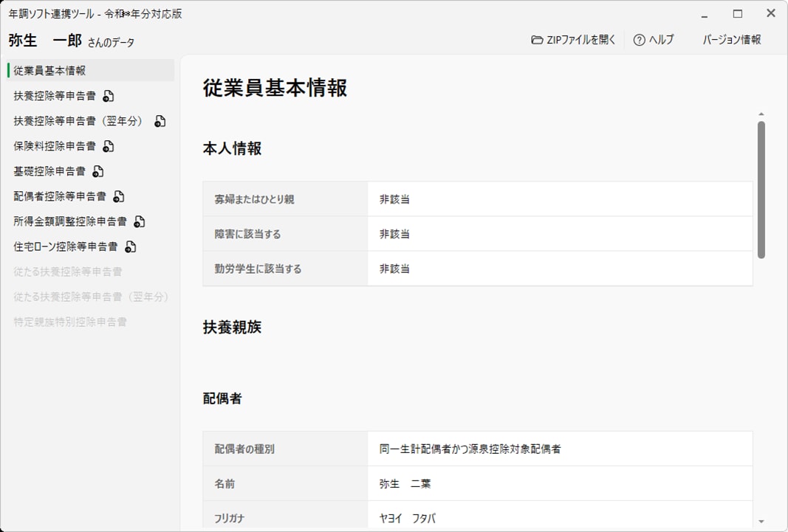Open 配偶者控除等申告書 from the side list
Viewport: 788px width, 532px height.
tap(60, 196)
